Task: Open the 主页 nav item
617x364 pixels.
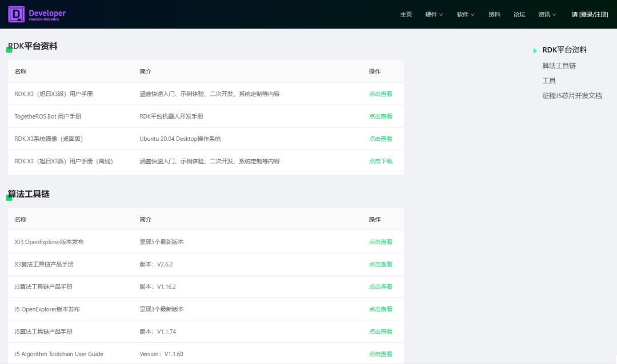Action: tap(406, 14)
